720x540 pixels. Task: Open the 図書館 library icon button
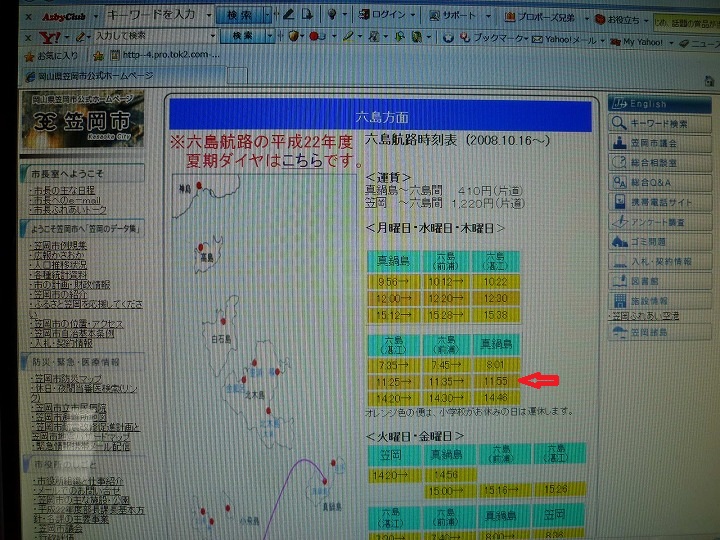tap(619, 281)
